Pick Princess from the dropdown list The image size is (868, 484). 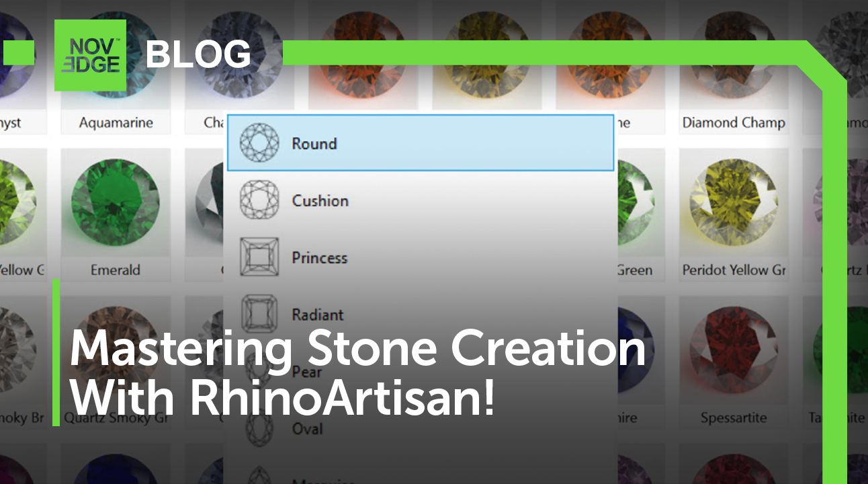tap(319, 257)
